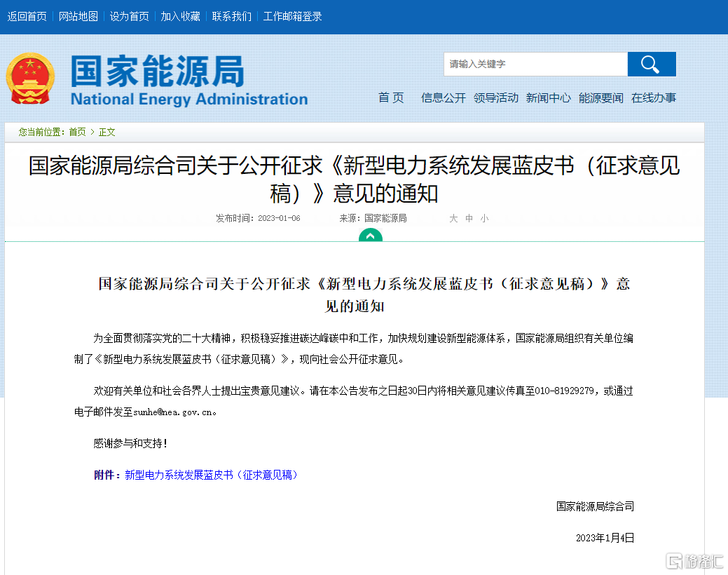728x575 pixels.
Task: Click the 感谢参与和支持 line
Action: (130, 443)
